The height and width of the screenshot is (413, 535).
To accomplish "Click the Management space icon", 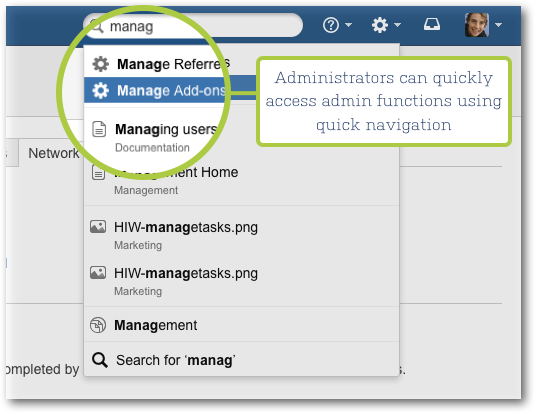I will point(98,325).
